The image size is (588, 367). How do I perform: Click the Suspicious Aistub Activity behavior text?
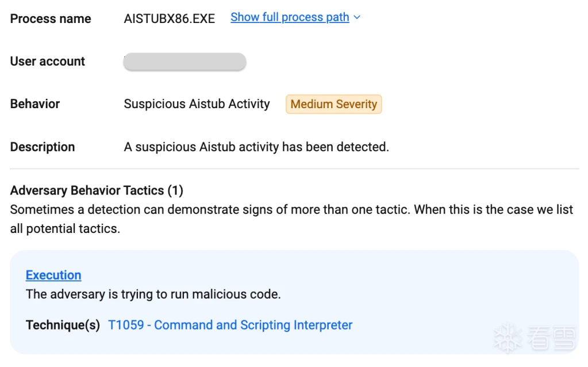tap(197, 104)
